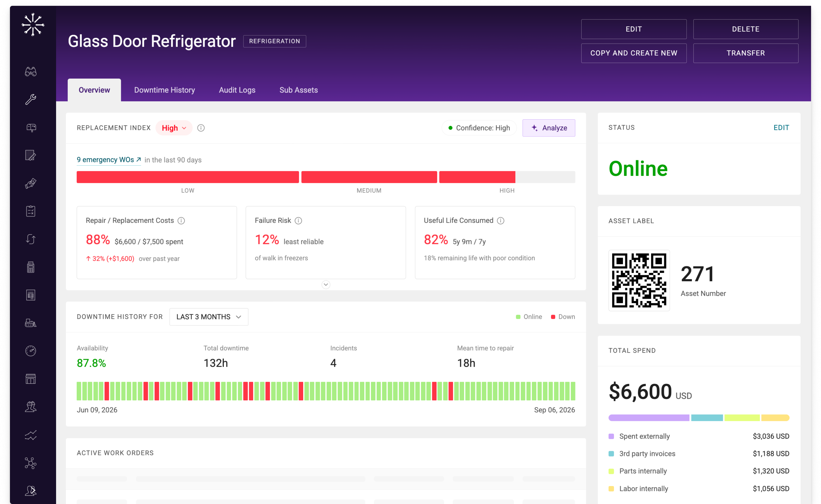Click the EDIT button in header
Image resolution: width=821 pixels, height=504 pixels.
(x=634, y=29)
